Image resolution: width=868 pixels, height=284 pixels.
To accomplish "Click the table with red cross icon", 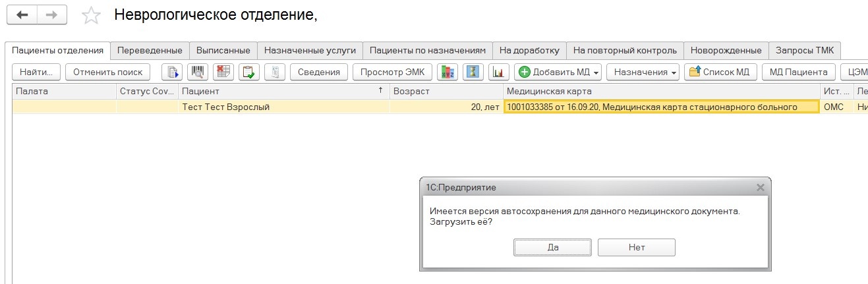I will 223,72.
